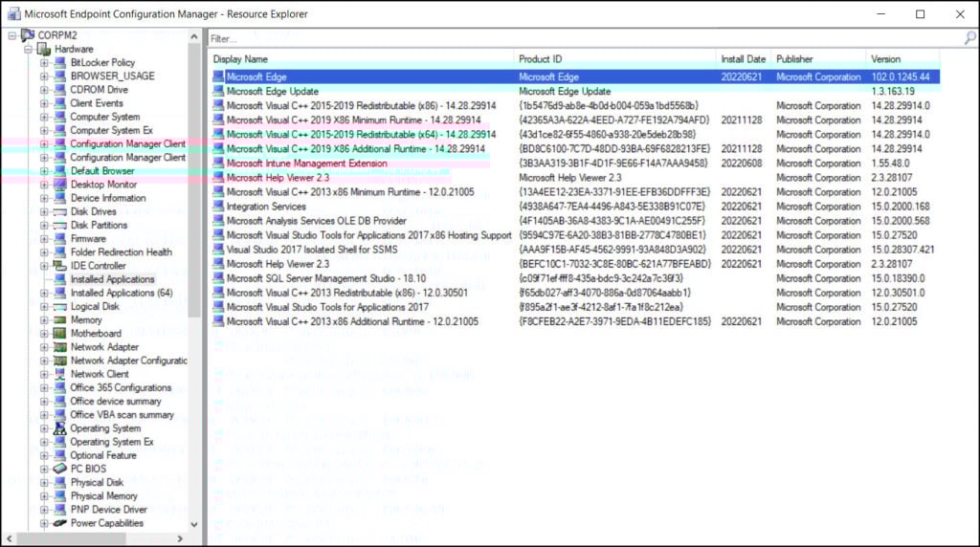Click the Installed Applications node icon

click(x=60, y=279)
